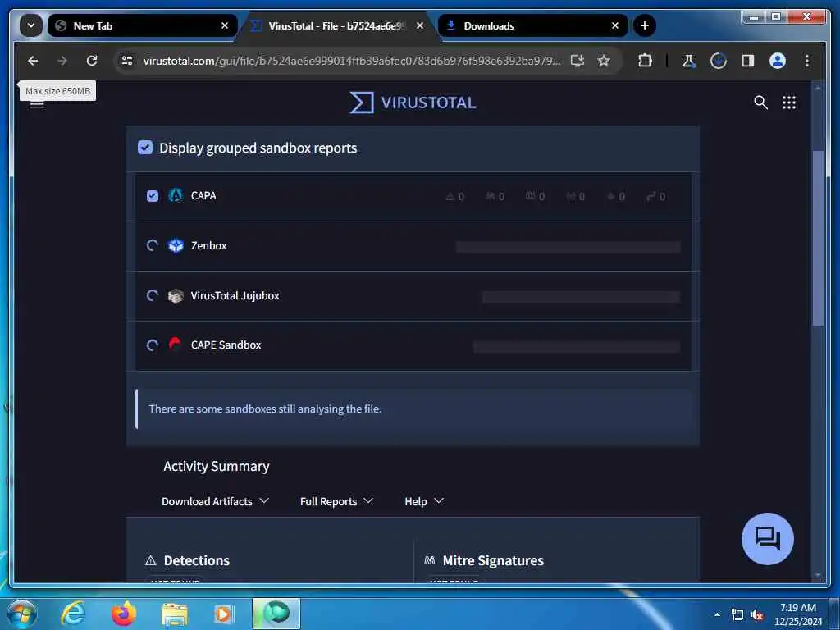Click the Zenbox sandbox row label
Image resolution: width=840 pixels, height=630 pixels.
(x=209, y=245)
